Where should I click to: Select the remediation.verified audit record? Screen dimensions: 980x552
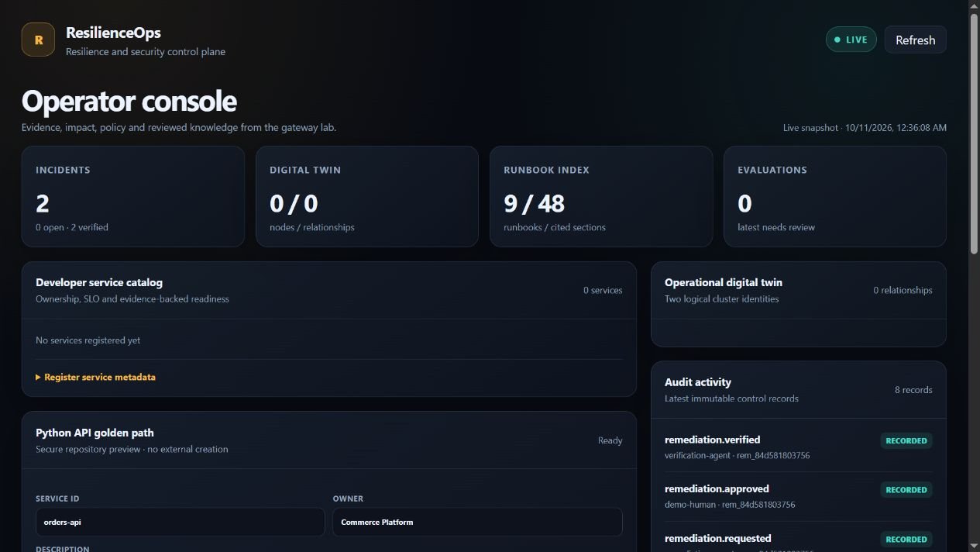click(x=798, y=447)
